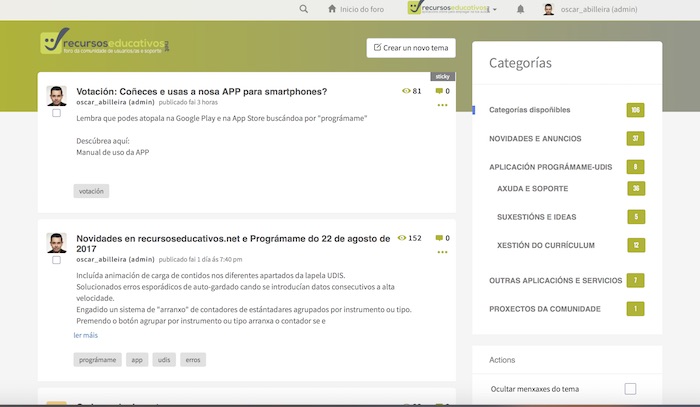Enable Ocultar menxaxes do tema checkbox
Image resolution: width=700 pixels, height=407 pixels.
click(630, 388)
